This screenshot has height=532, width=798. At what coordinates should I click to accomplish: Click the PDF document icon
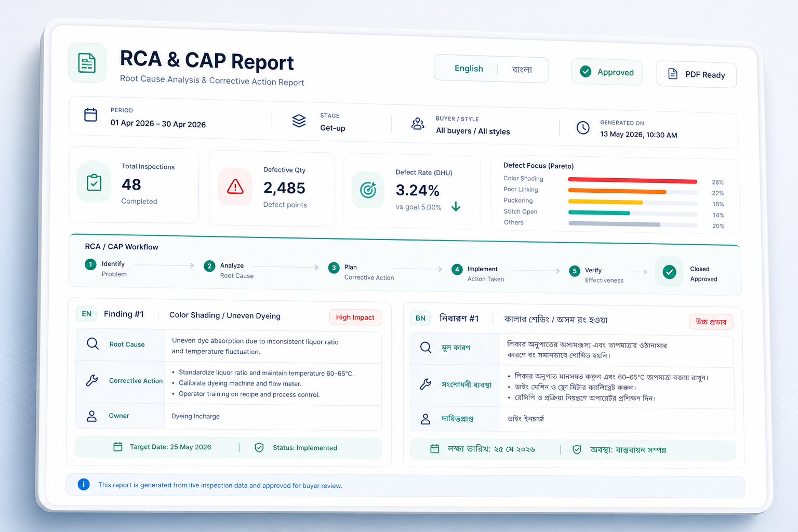click(673, 74)
